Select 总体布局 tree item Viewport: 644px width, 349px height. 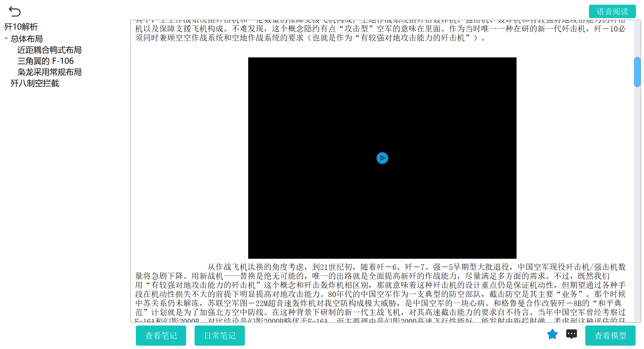[26, 39]
